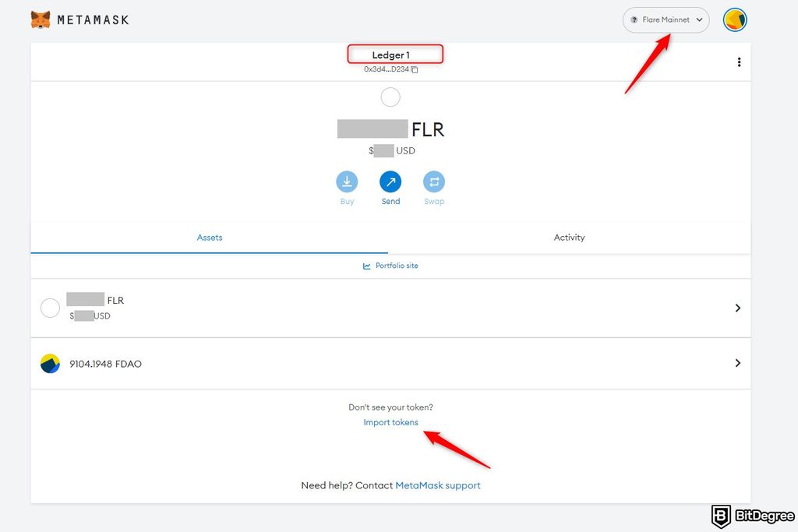Screen dimensions: 798x532
Task: Switch to the Assets tab
Action: click(x=209, y=238)
